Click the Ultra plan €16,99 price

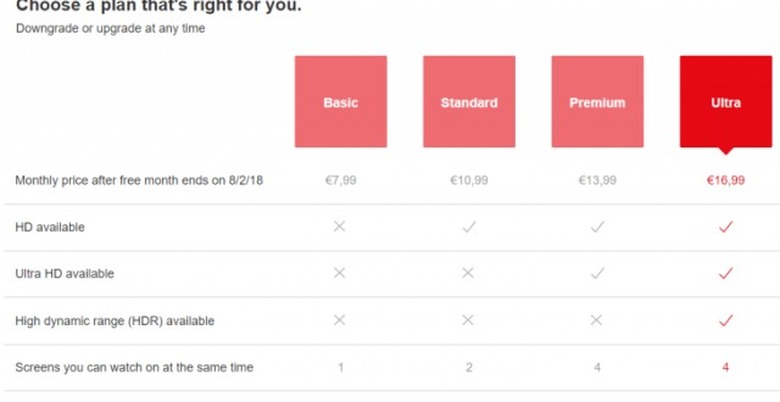[726, 181]
